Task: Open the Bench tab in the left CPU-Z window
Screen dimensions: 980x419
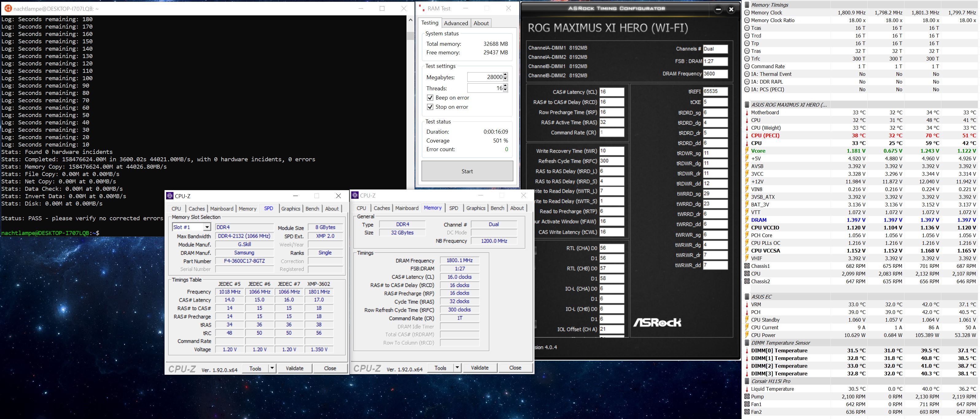Action: pyautogui.click(x=312, y=209)
